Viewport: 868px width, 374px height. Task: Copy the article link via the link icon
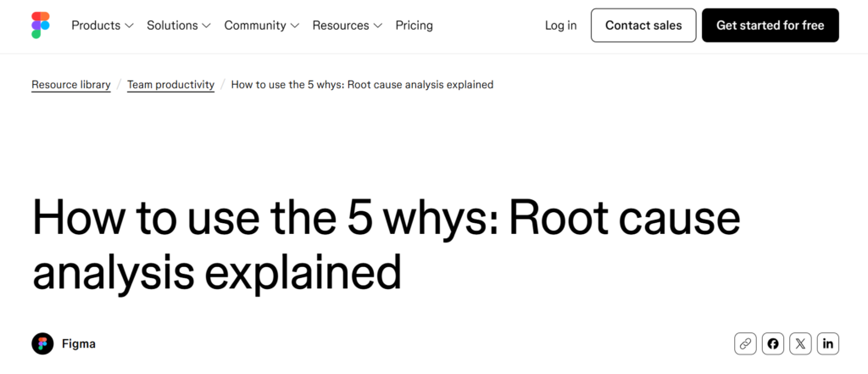(745, 343)
